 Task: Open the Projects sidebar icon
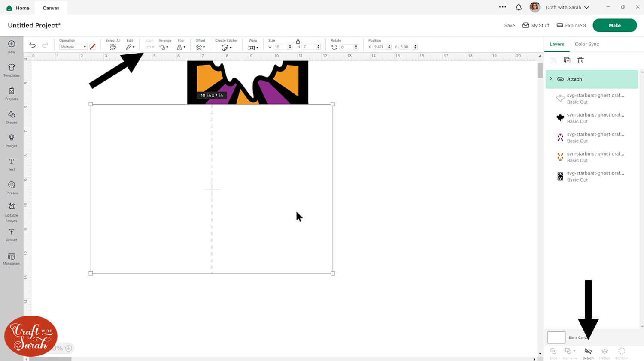tap(12, 93)
